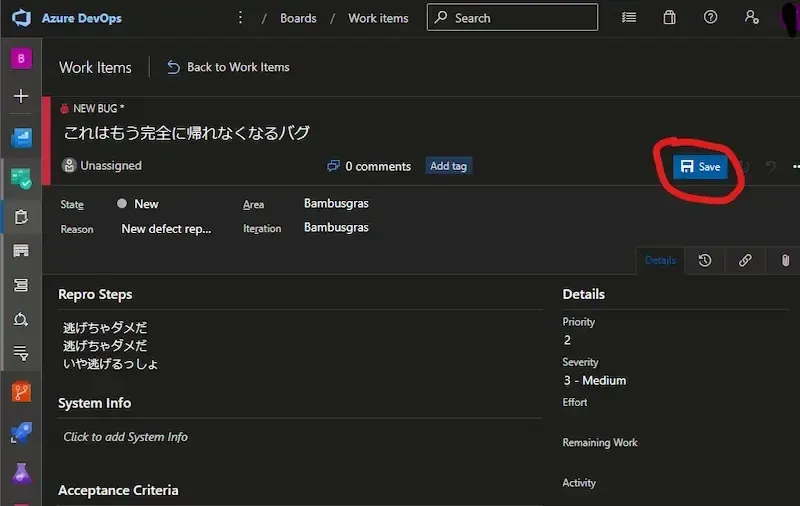Expand the breadcrumb more options menu
Screen dimensions: 800x506
pos(240,18)
